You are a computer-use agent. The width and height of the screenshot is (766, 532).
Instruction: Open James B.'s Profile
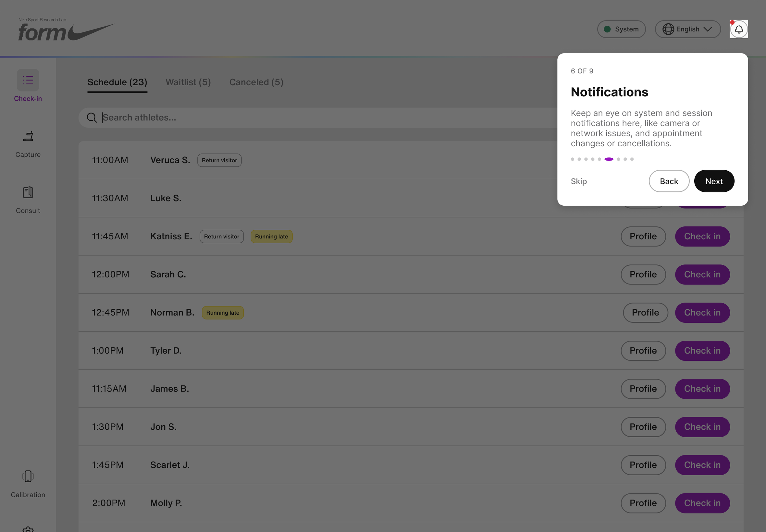point(643,389)
